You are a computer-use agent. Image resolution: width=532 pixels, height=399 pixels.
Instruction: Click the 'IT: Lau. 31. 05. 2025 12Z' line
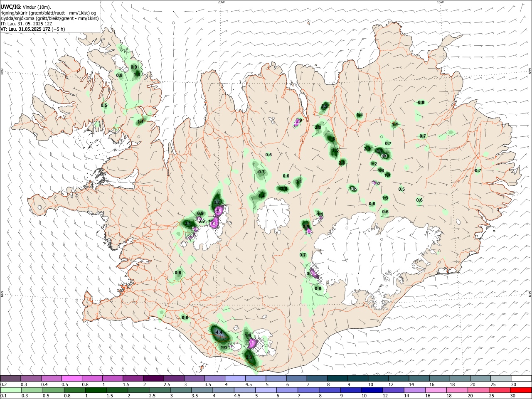coord(27,24)
